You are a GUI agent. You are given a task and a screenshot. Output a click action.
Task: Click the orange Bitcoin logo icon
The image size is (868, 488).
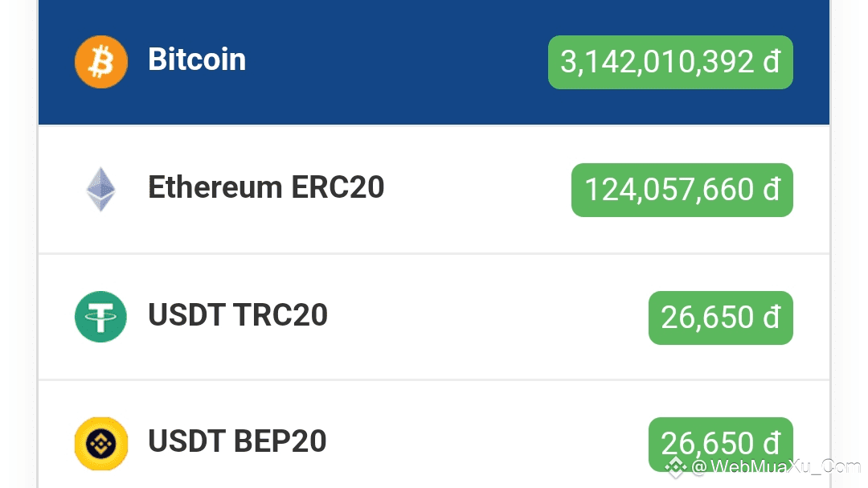point(101,61)
